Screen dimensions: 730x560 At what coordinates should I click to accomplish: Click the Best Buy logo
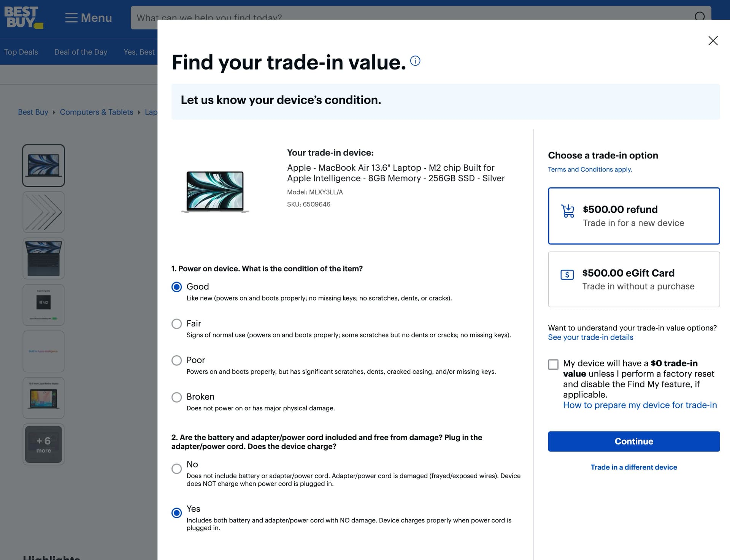point(24,17)
